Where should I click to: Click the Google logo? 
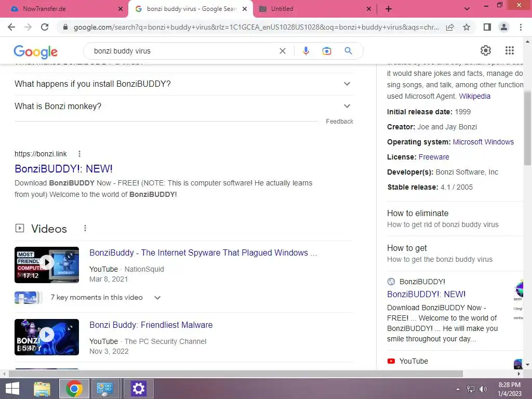tap(36, 51)
